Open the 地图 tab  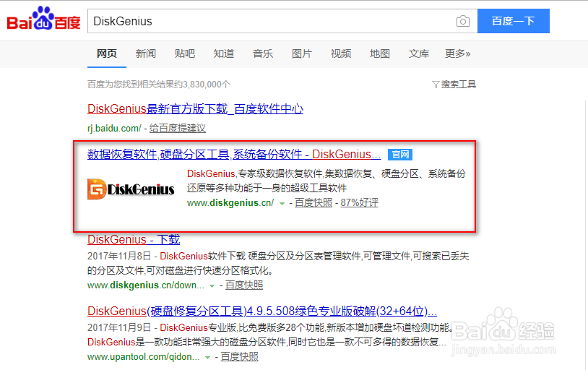tap(380, 53)
